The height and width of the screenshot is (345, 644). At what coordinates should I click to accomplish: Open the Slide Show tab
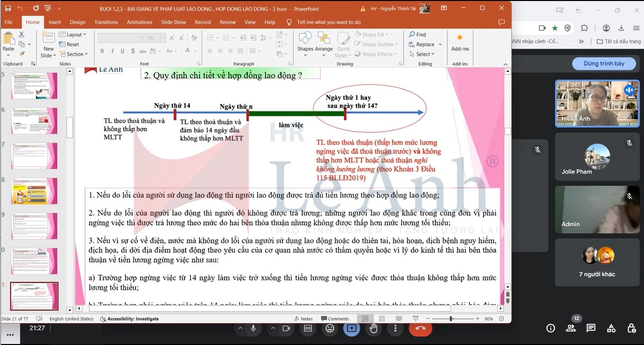(x=173, y=22)
